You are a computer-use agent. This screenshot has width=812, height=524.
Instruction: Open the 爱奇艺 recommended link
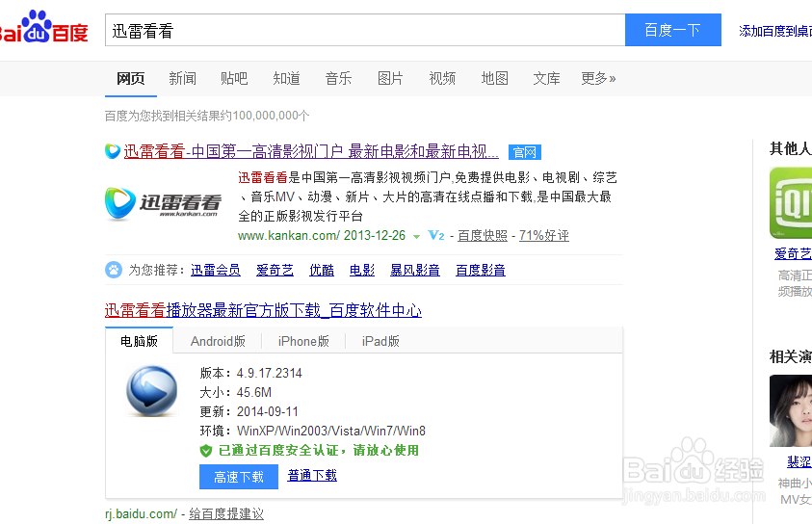coord(275,270)
